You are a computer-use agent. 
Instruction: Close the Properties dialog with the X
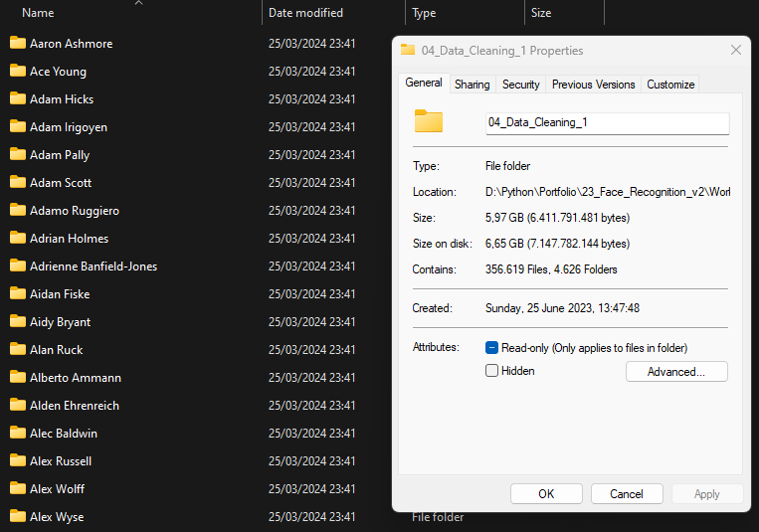pos(736,50)
